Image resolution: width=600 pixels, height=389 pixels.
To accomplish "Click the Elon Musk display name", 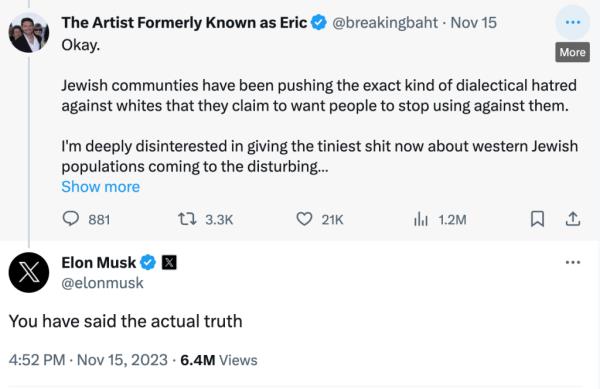I will 99,263.
